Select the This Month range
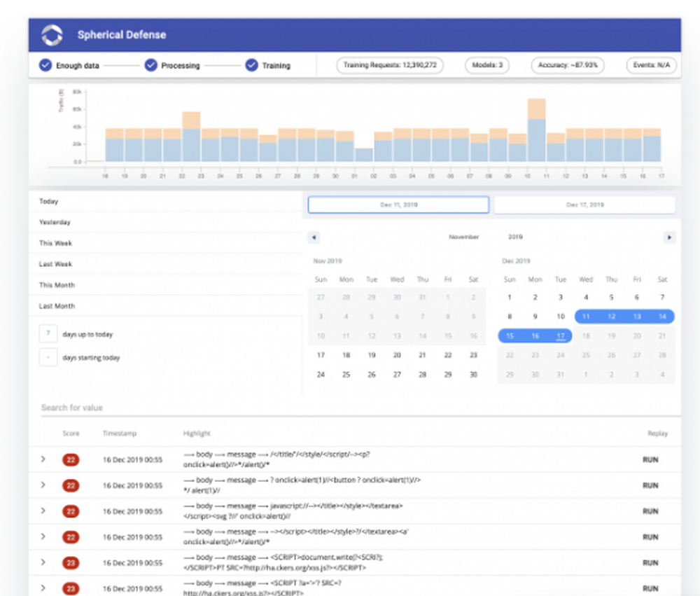 pyautogui.click(x=165, y=285)
